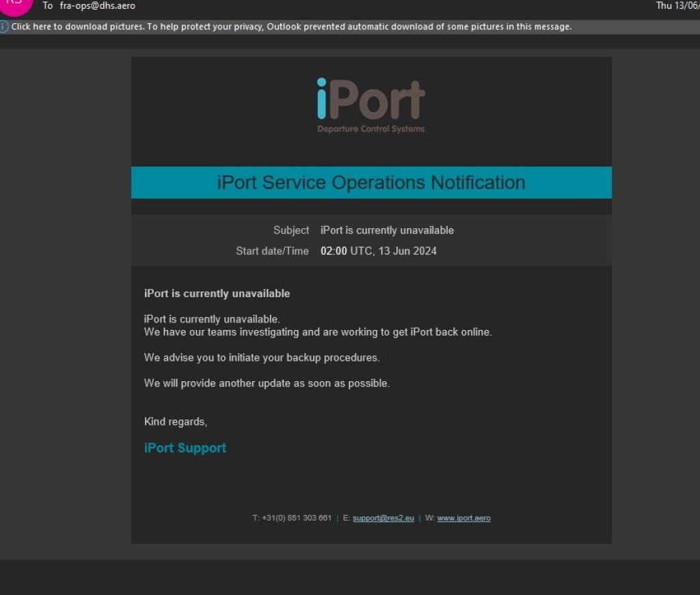Open the www.iport.aero website link

[x=463, y=518]
